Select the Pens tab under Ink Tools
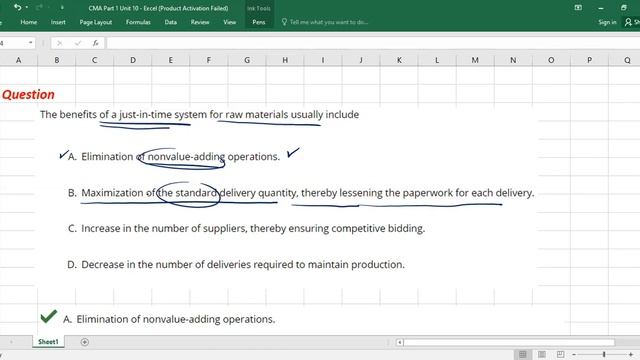The image size is (640, 360). 259,22
